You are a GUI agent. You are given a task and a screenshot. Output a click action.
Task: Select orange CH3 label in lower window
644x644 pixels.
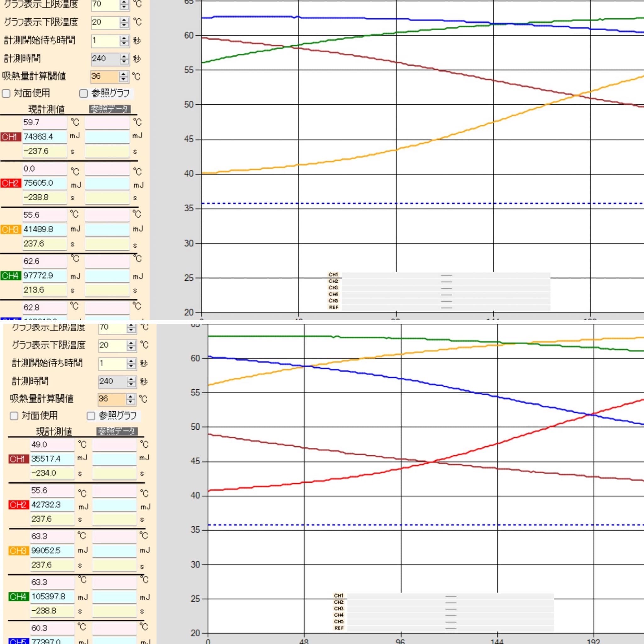pyautogui.click(x=19, y=551)
